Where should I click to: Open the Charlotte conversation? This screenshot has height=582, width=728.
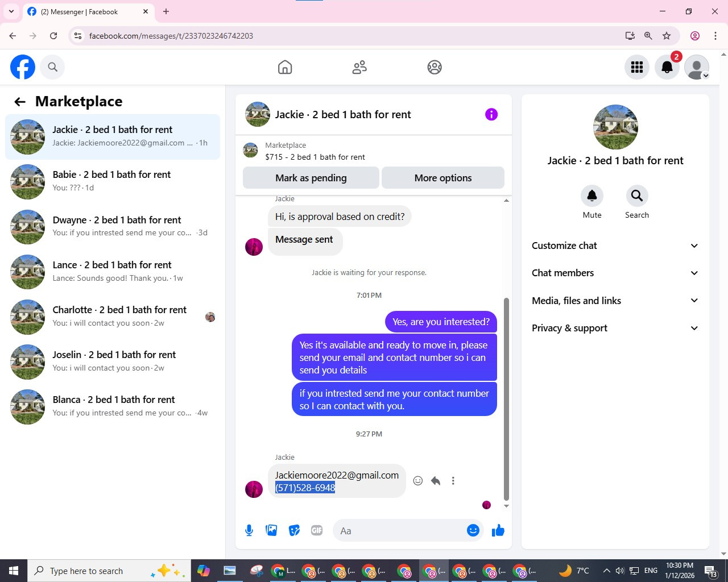pyautogui.click(x=113, y=317)
